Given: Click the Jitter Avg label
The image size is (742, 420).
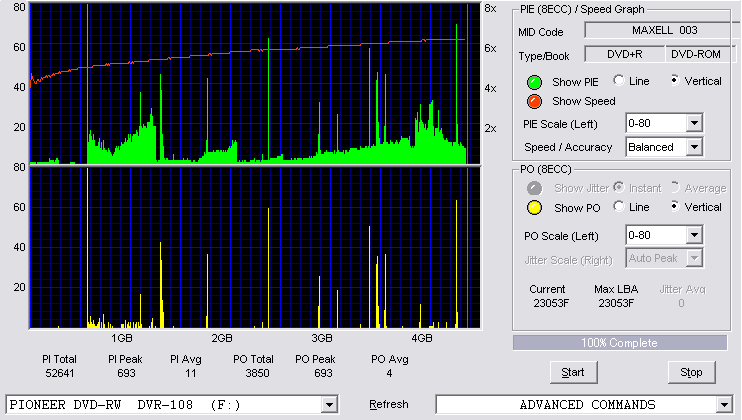Looking at the screenshot, I should (682, 289).
